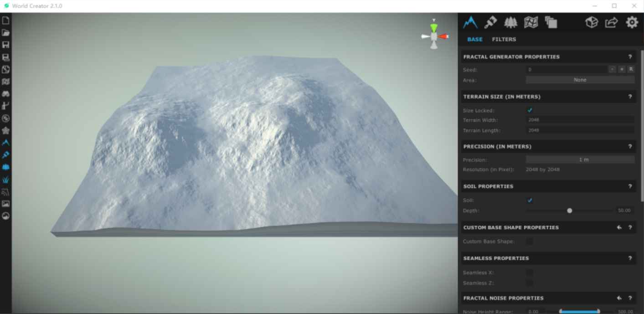The height and width of the screenshot is (314, 644).
Task: Click the reset arrow on Fractal Noise Properties
Action: [x=619, y=298]
